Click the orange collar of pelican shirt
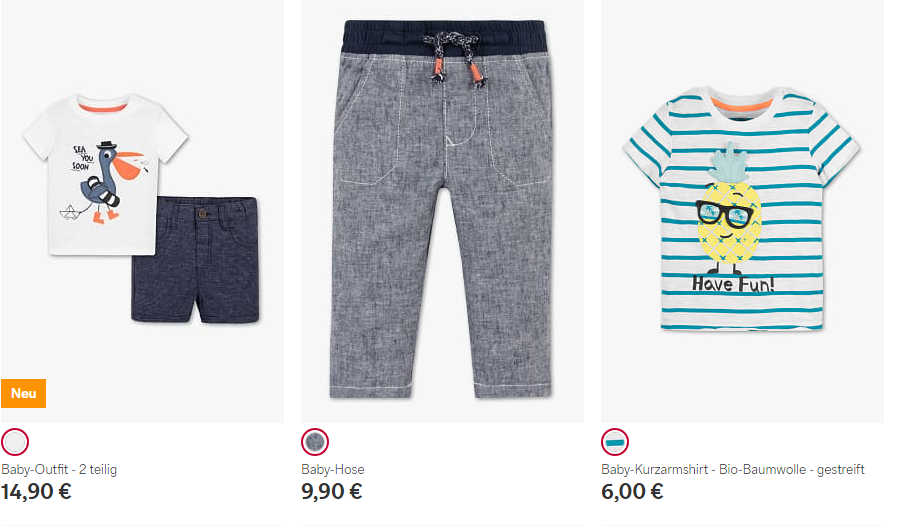The height and width of the screenshot is (526, 901). click(103, 107)
